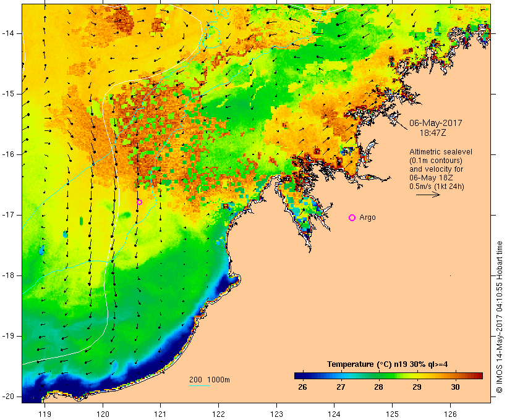The width and height of the screenshot is (507, 420).
Task: Click the latitude label -18
Action: 8,275
